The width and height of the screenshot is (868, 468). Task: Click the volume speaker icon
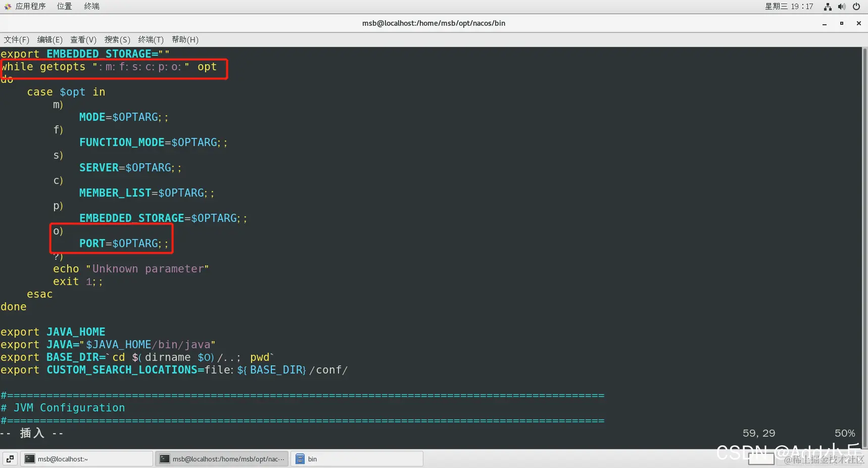pos(842,7)
